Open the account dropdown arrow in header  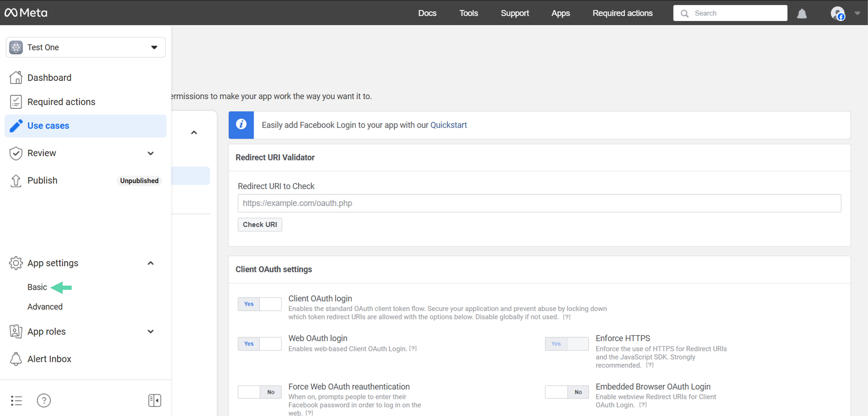[x=857, y=13]
